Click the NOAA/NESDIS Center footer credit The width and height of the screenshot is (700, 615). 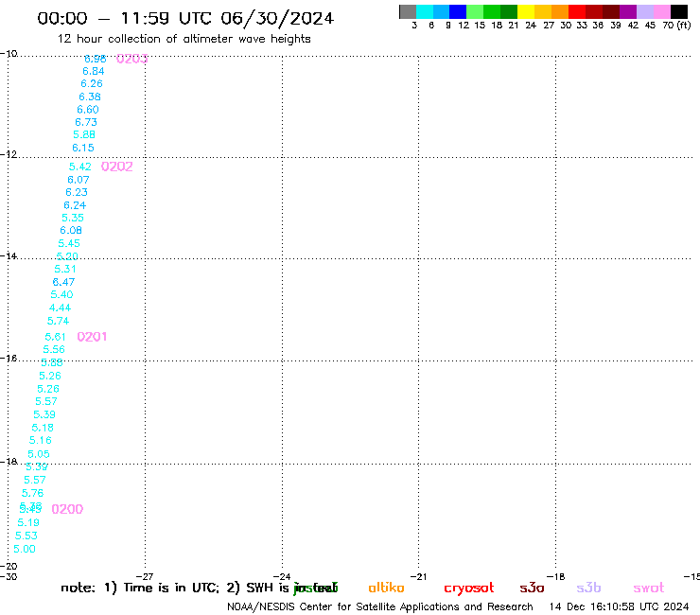pos(380,606)
